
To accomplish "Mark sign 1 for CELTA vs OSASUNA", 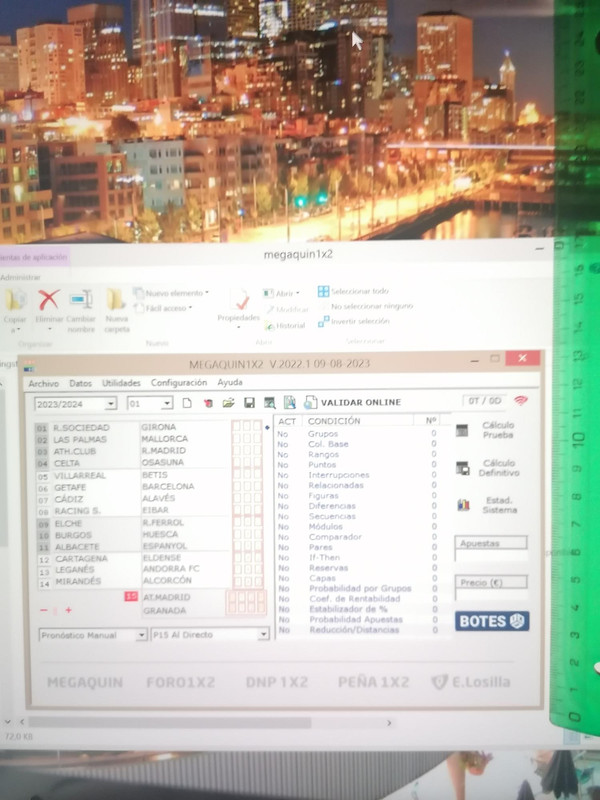I will [236, 462].
